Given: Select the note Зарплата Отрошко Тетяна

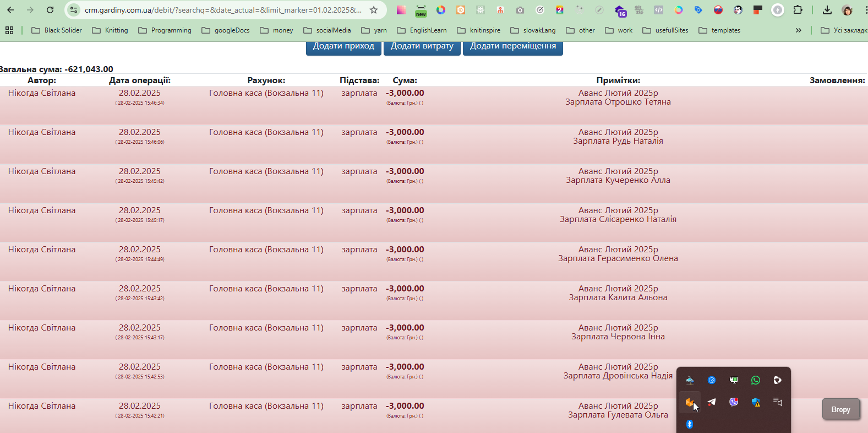Looking at the screenshot, I should tap(618, 102).
